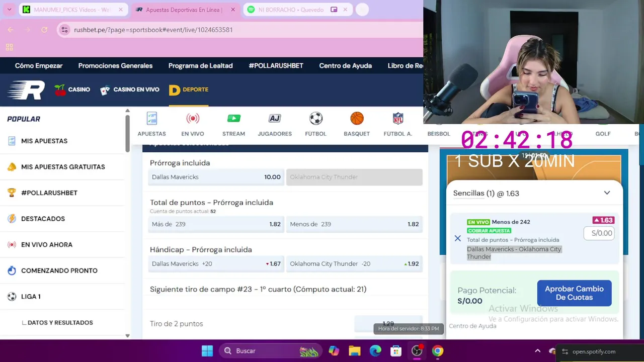Open Centro de Ayuda top menu item
The image size is (644, 362).
point(345,66)
